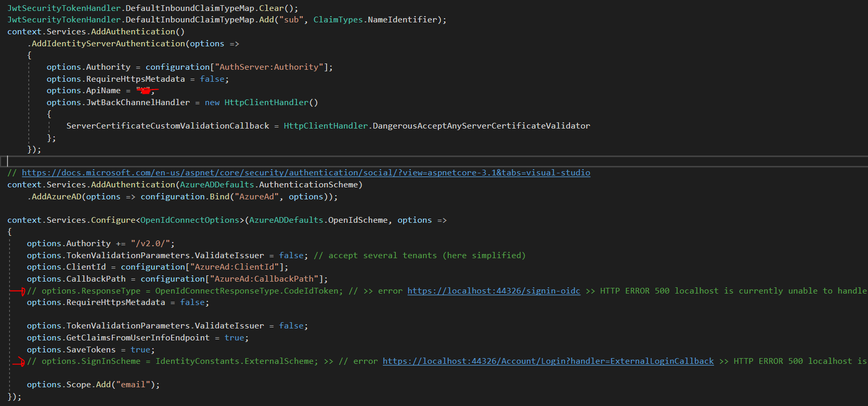Click the GetClaimsFromUserInfoEndpoint property

[138, 338]
